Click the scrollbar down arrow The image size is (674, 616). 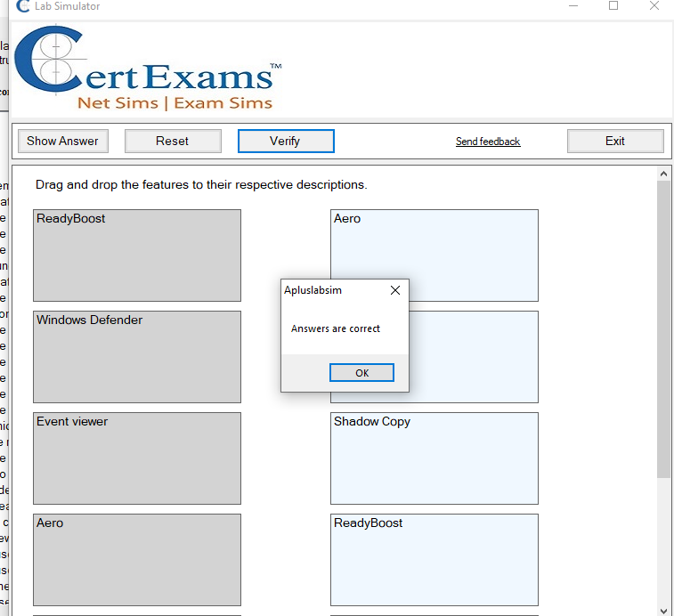[663, 611]
